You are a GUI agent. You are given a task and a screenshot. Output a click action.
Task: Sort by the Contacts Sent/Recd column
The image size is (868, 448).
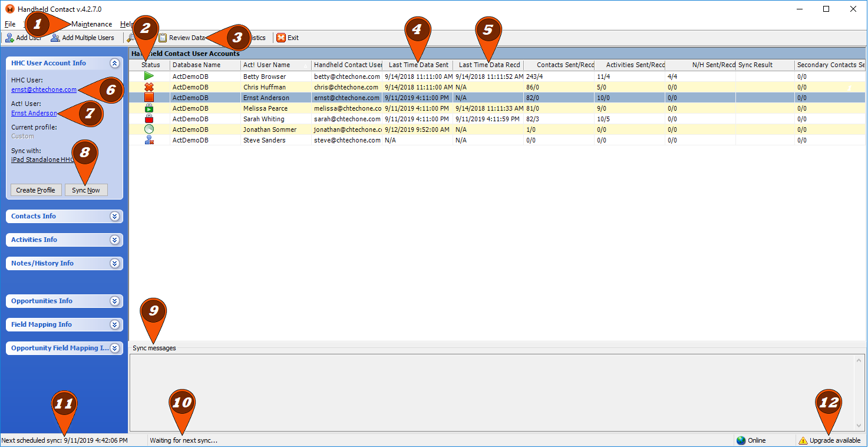click(559, 65)
